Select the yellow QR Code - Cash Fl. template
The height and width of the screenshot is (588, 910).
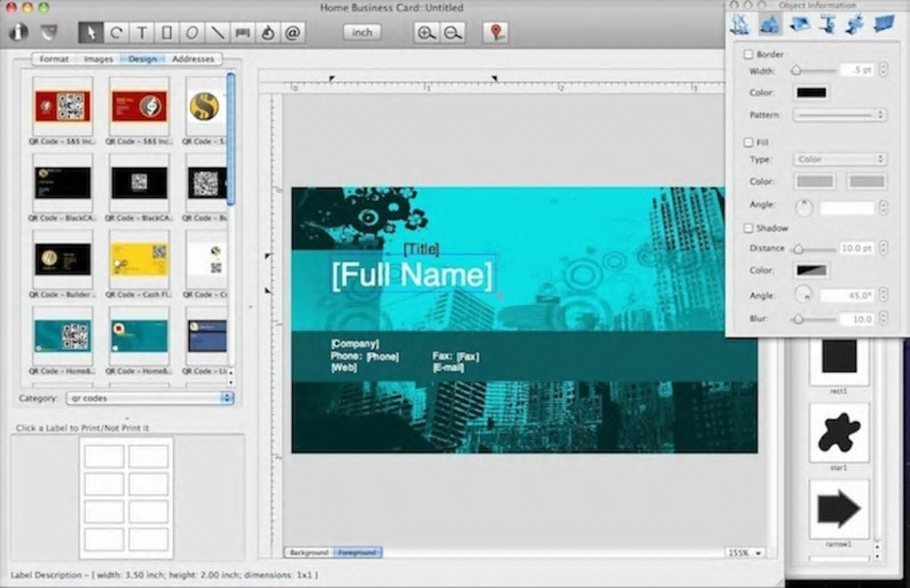click(139, 260)
